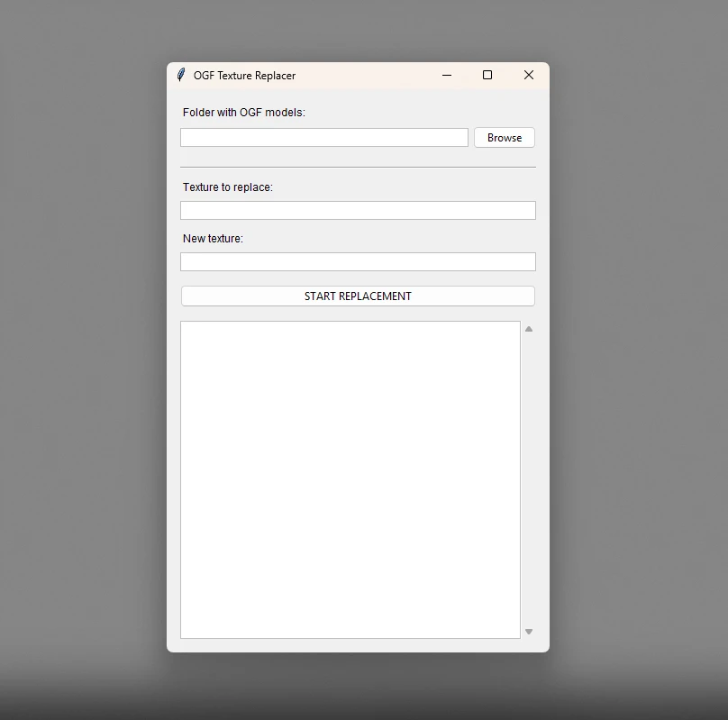Minimize the OGF Texture Replacer window
728x720 pixels.
[447, 75]
